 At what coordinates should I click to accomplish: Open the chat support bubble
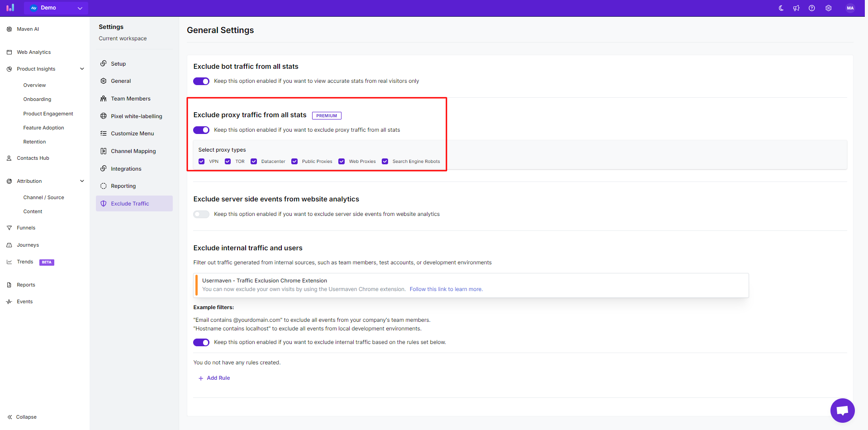(x=842, y=410)
